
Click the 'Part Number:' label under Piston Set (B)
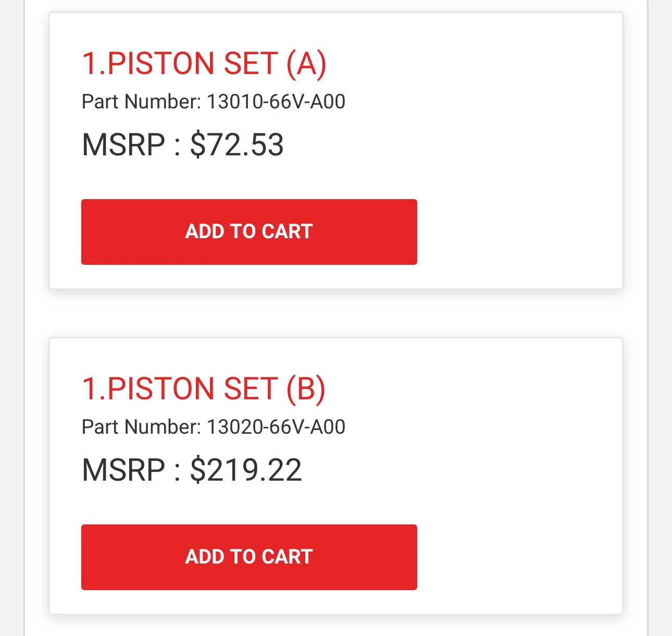141,427
